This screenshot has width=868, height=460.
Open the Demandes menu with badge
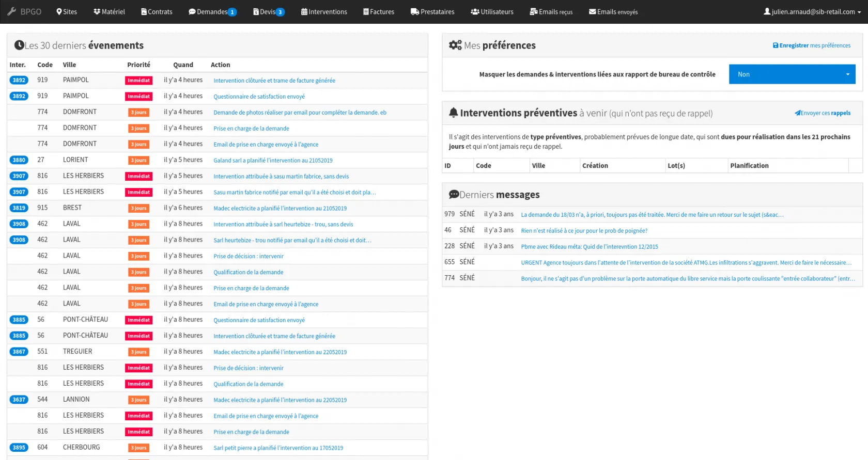click(x=212, y=11)
